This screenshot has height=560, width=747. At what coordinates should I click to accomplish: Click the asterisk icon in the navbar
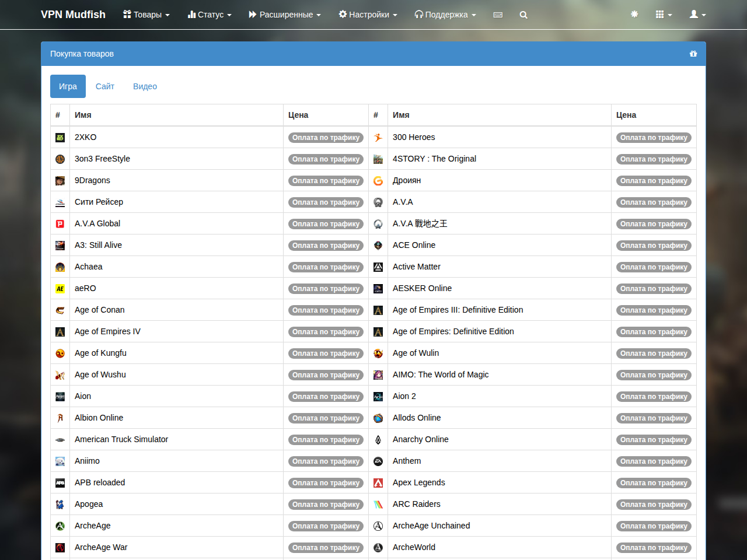click(634, 14)
